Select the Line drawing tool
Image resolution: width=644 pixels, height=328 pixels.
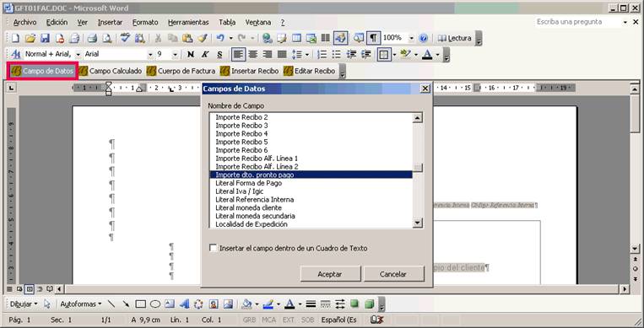pos(111,304)
